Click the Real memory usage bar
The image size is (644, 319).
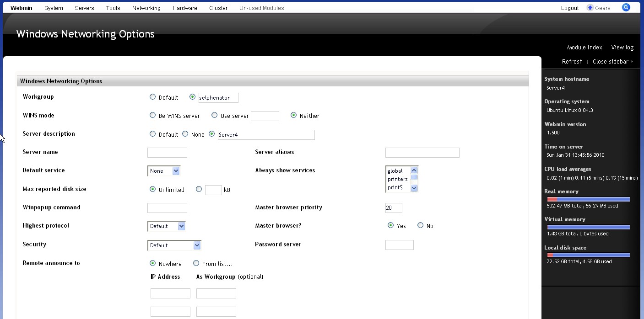[588, 199]
